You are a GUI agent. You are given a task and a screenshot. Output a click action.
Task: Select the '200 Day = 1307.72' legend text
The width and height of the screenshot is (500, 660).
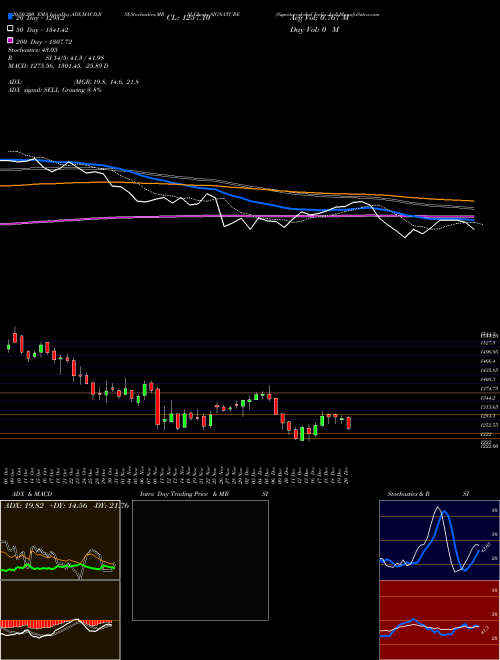(x=43, y=42)
